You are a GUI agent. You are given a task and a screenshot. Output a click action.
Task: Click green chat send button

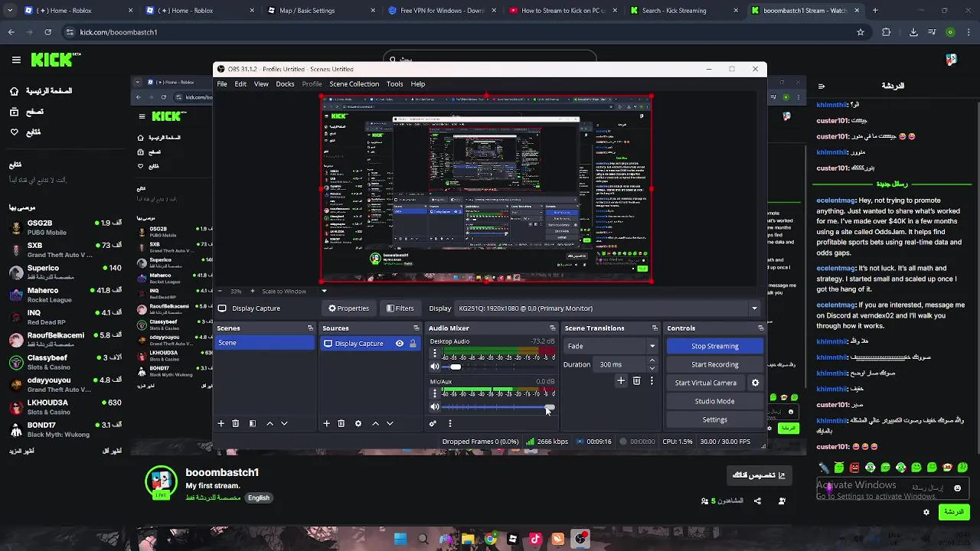[953, 512]
